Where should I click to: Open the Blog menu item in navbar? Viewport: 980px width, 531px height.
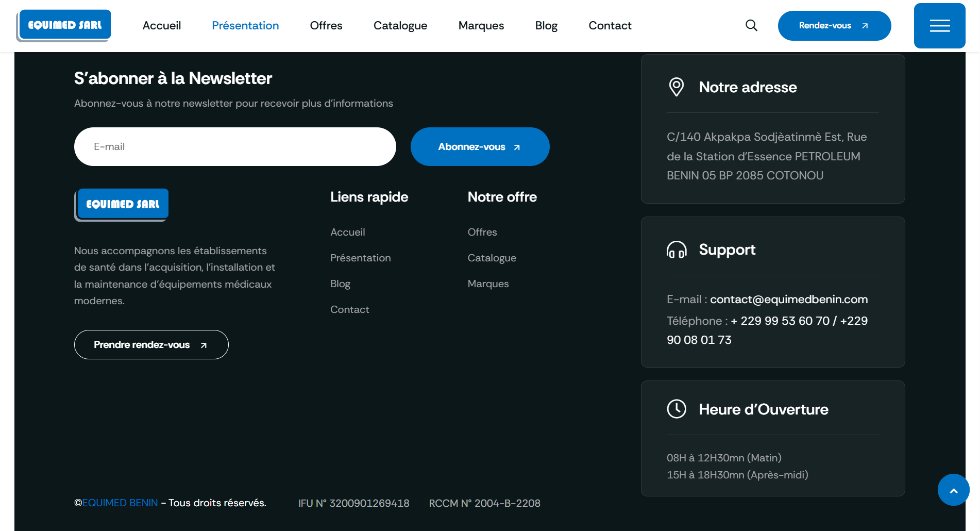[x=546, y=25]
